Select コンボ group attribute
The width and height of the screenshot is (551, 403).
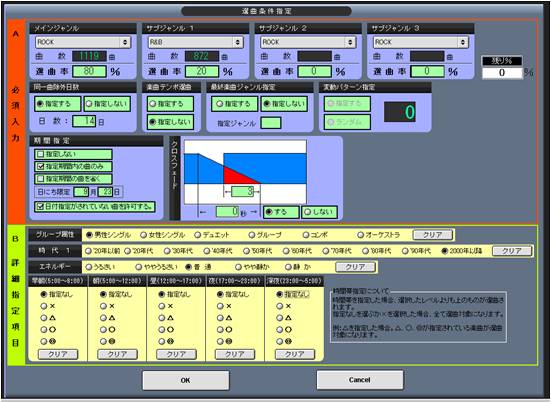pos(316,235)
